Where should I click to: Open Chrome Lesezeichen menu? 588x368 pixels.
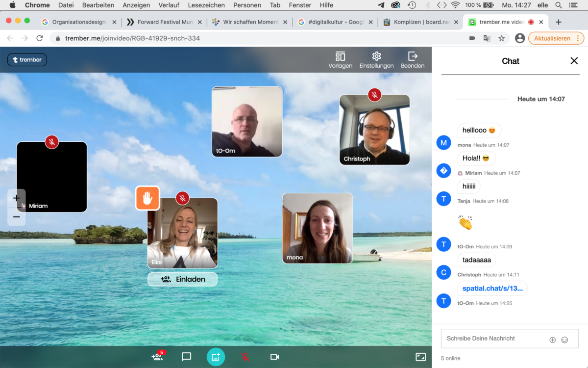pos(206,5)
